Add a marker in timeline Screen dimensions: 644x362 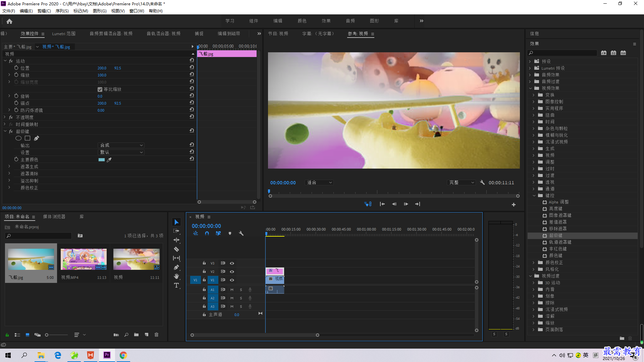(x=230, y=233)
